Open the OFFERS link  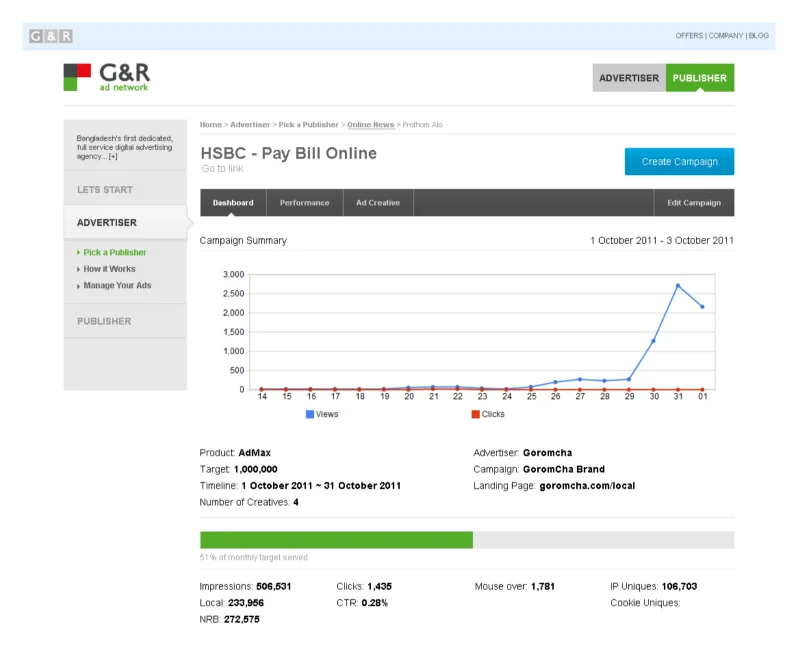point(689,36)
